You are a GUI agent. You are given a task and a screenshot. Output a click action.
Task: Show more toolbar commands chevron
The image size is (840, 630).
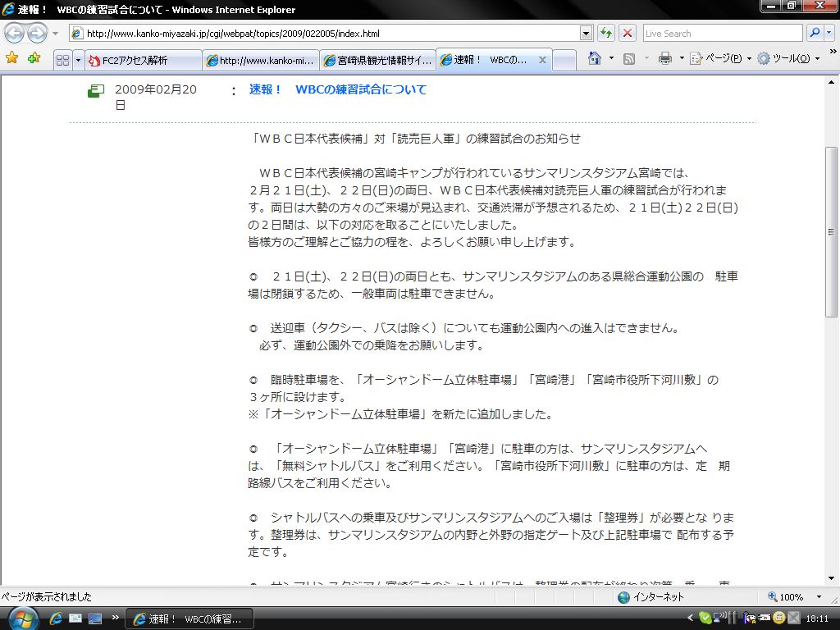(833, 52)
